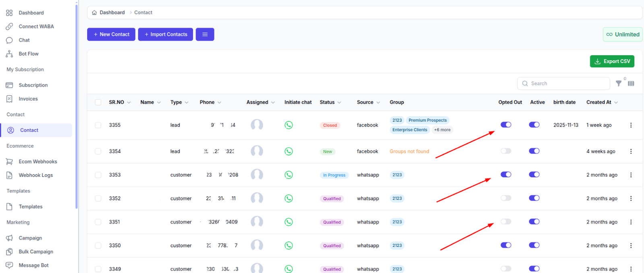The width and height of the screenshot is (644, 273).
Task: Toggle Opted Out switch for contact 3355
Action: 506,125
